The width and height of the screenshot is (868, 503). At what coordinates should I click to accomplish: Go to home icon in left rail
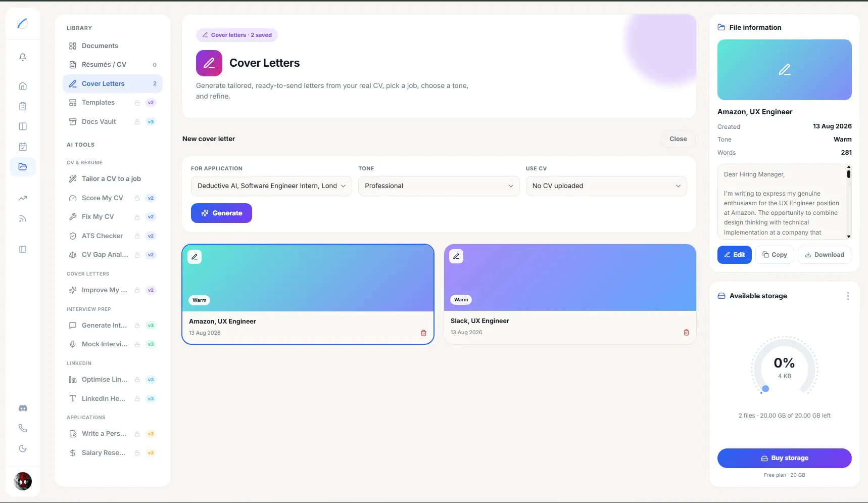[23, 86]
